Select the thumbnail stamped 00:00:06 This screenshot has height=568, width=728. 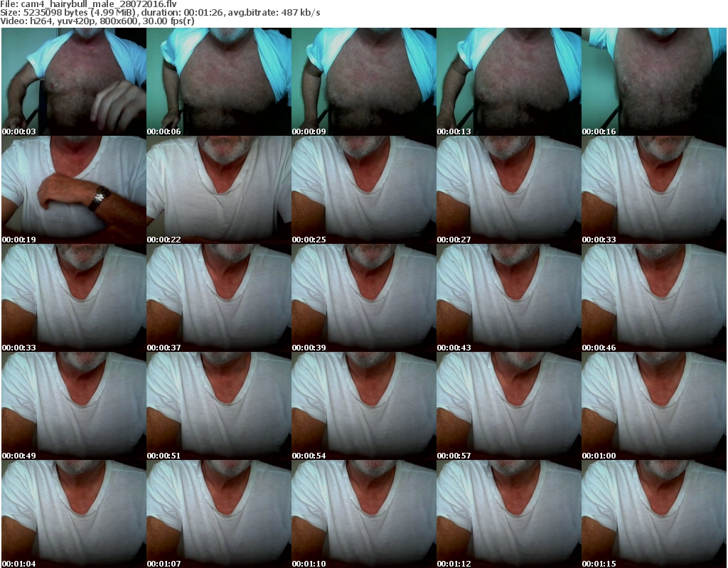219,82
